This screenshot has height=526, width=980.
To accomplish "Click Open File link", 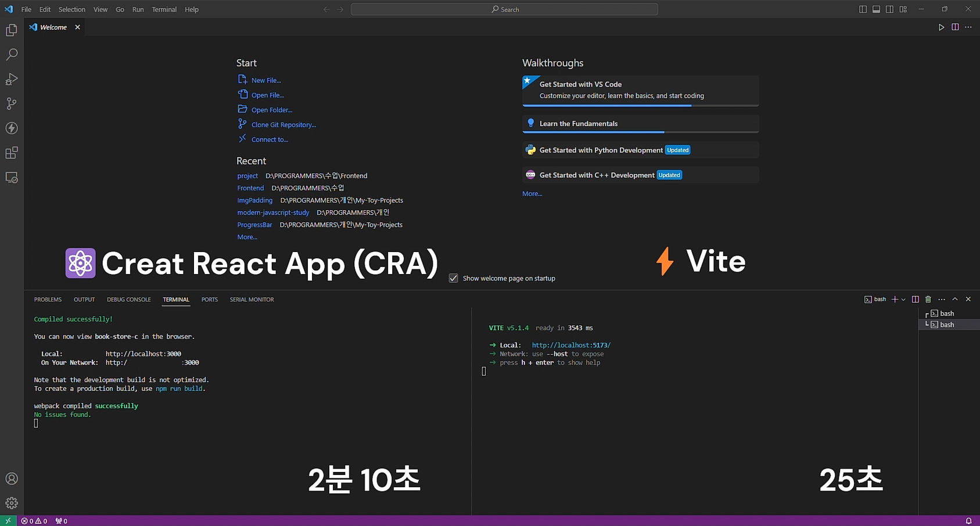I will click(268, 95).
